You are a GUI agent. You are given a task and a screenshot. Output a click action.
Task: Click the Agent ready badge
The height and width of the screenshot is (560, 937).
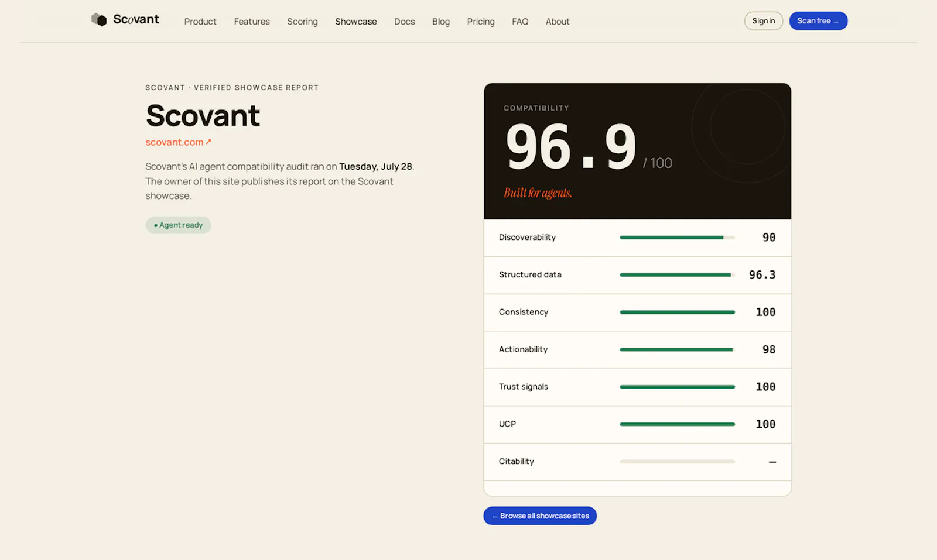click(x=178, y=225)
